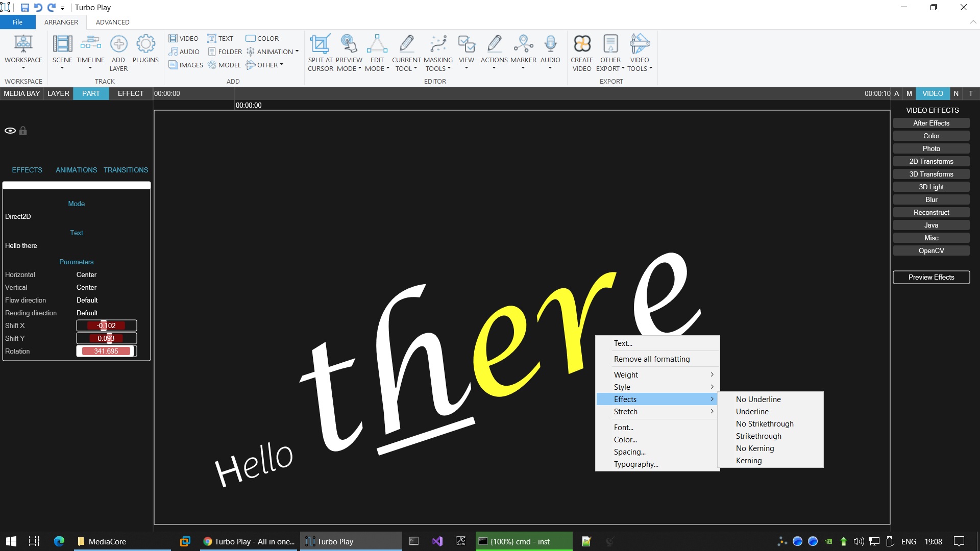This screenshot has height=551, width=980.
Task: Add a Model item
Action: coord(224,65)
